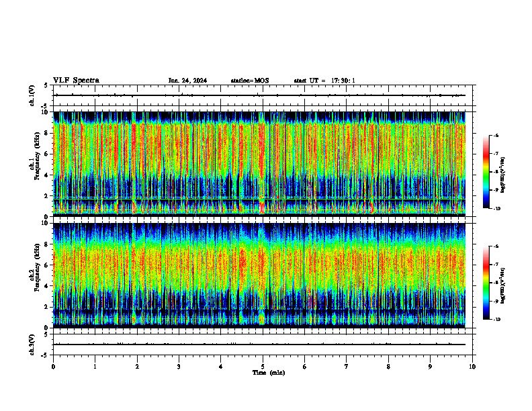Click the ch.2 PSD color scale bar

(486, 283)
